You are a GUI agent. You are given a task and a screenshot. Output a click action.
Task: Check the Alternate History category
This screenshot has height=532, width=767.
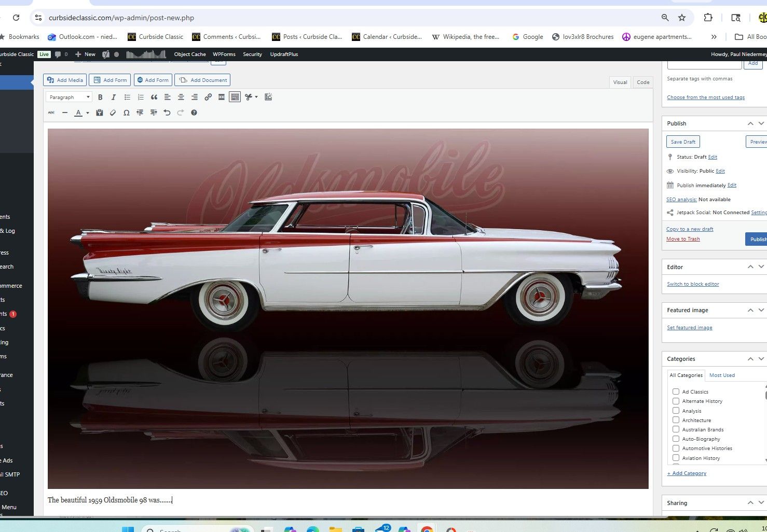(x=676, y=401)
